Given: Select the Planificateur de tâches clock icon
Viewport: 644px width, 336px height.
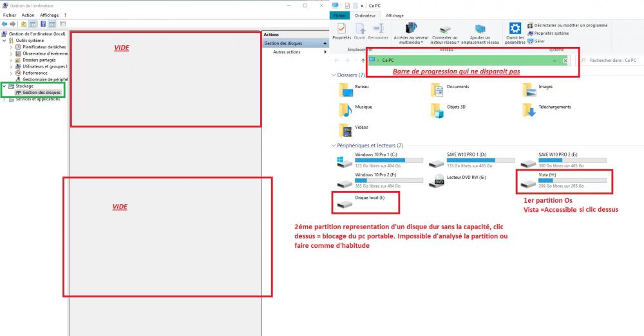Looking at the screenshot, I should tap(18, 47).
